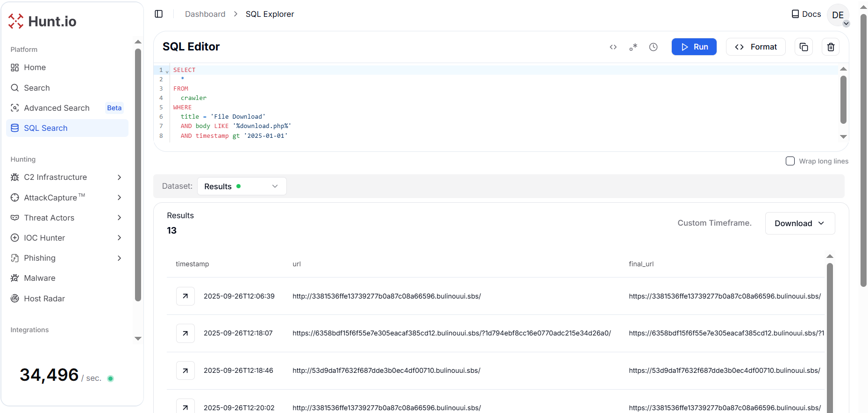Screen dimensions: 868x413
Task: Open Host Radar from sidebar
Action: tap(44, 299)
